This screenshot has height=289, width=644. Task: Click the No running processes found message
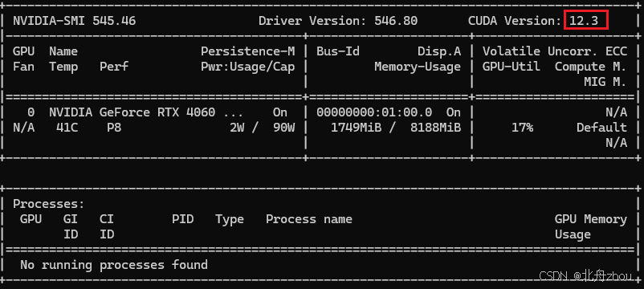pyautogui.click(x=114, y=265)
